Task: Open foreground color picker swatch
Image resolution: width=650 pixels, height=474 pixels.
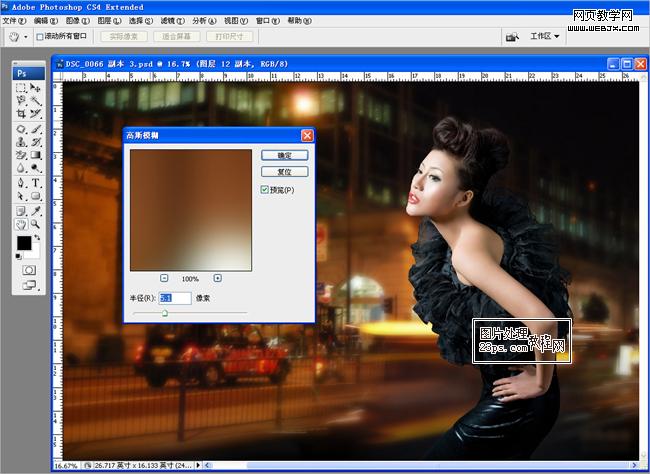Action: pyautogui.click(x=24, y=243)
